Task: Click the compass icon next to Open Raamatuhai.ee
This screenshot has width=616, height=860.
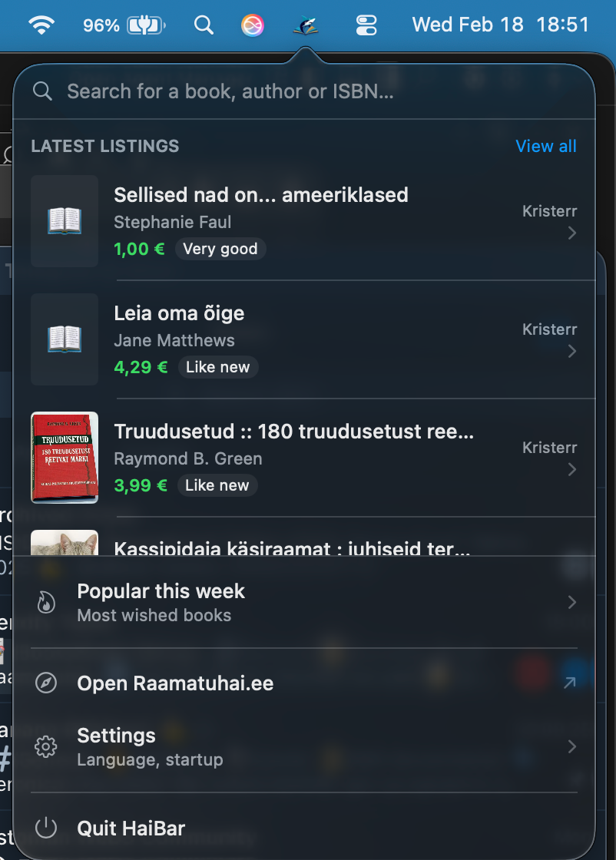Action: (x=46, y=683)
